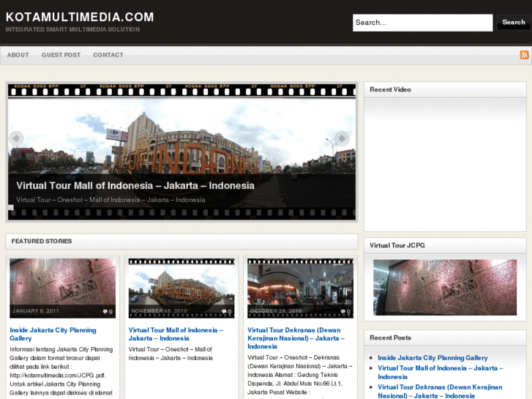Open featured story Inside Jakarta City Planning Gallery
532x399 pixels.
click(53, 334)
